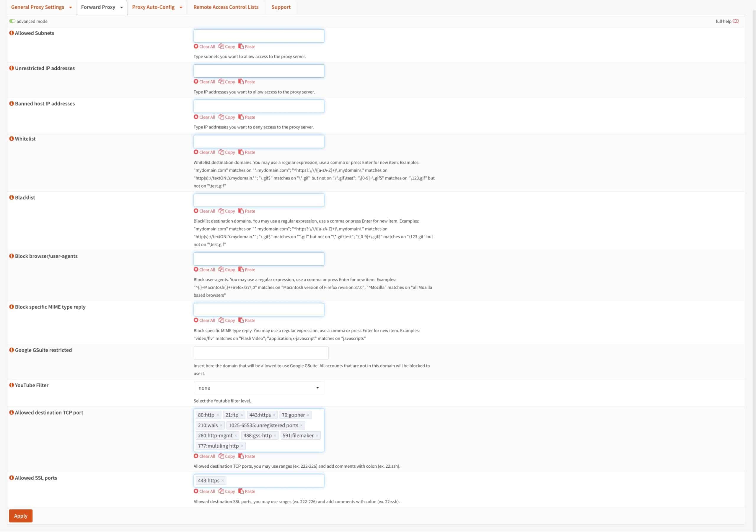756x532 pixels.
Task: Paste into Allowed SSL ports
Action: pyautogui.click(x=250, y=491)
